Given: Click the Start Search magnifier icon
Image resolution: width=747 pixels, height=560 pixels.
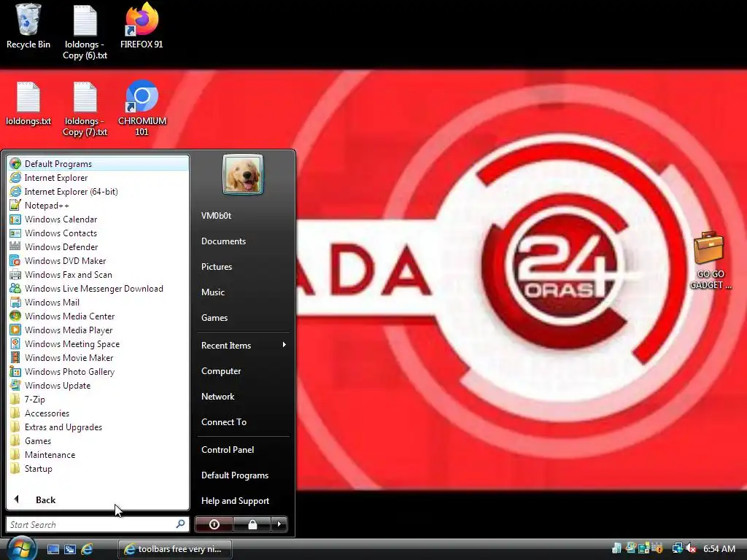Looking at the screenshot, I should tap(180, 524).
